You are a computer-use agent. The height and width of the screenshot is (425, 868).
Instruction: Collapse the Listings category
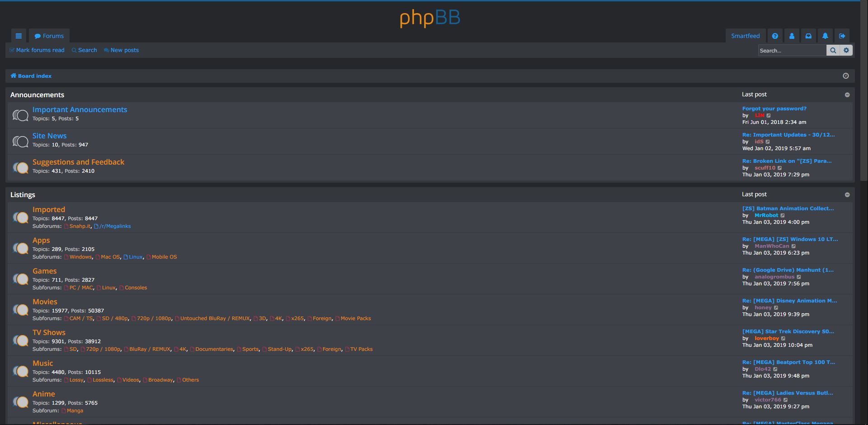point(847,195)
